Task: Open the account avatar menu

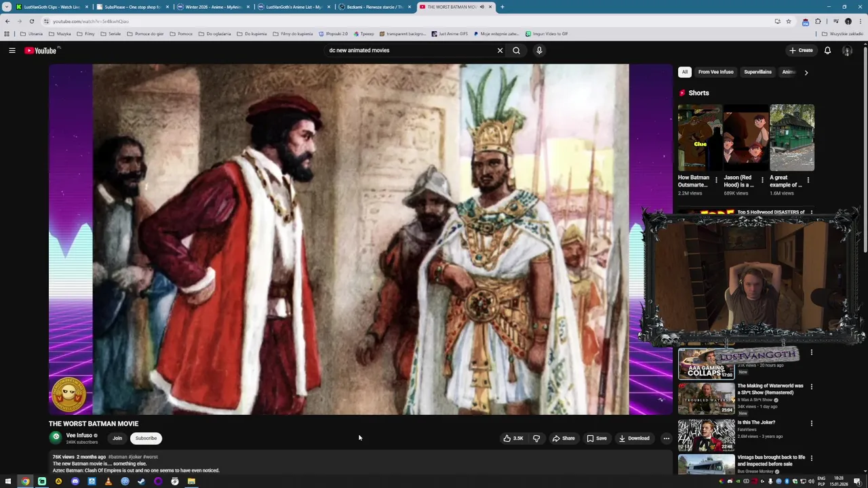Action: click(847, 50)
